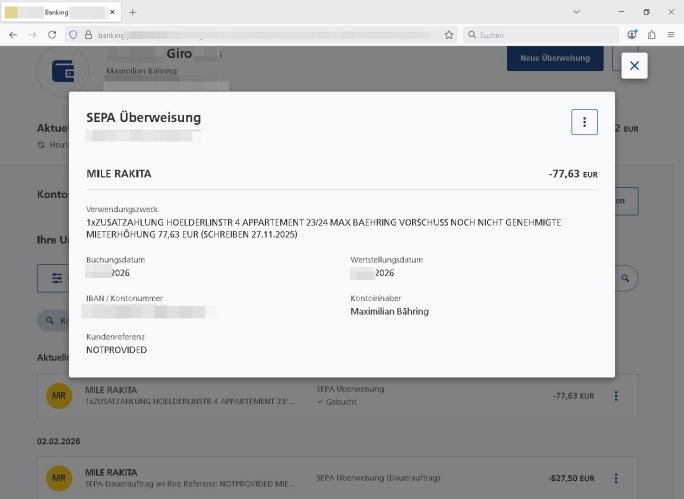Expand the list all tabs chevron
684x499 pixels.
pos(577,12)
